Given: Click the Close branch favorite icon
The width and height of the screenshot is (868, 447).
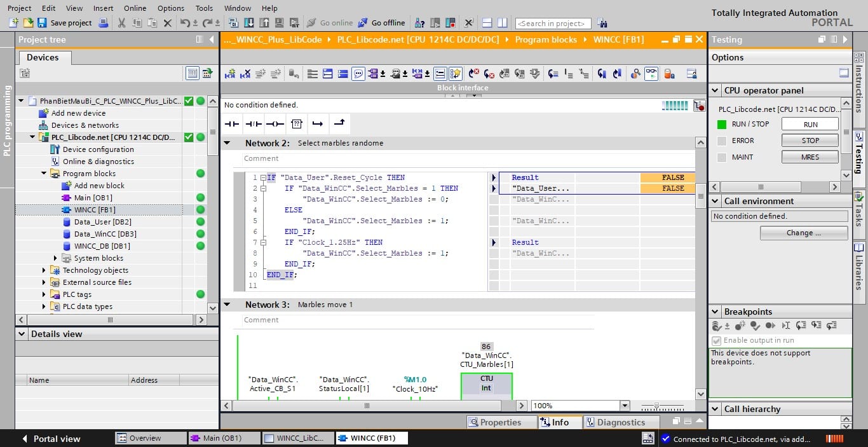Looking at the screenshot, I should (339, 123).
